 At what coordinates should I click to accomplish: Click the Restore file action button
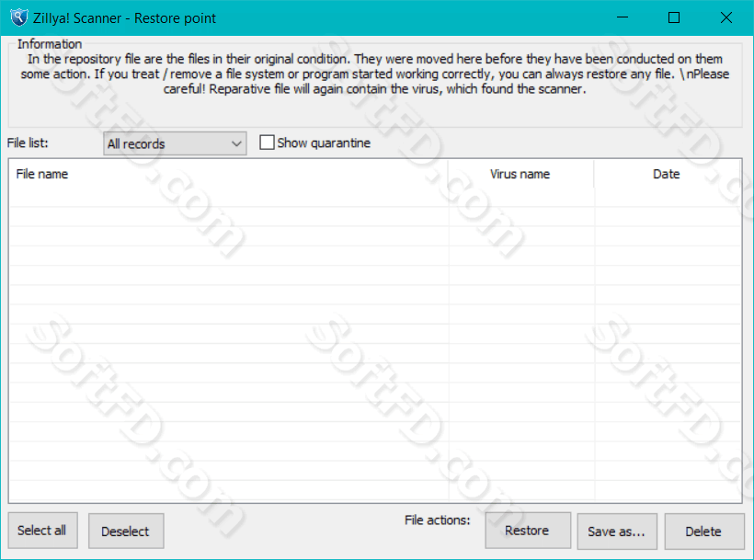528,531
